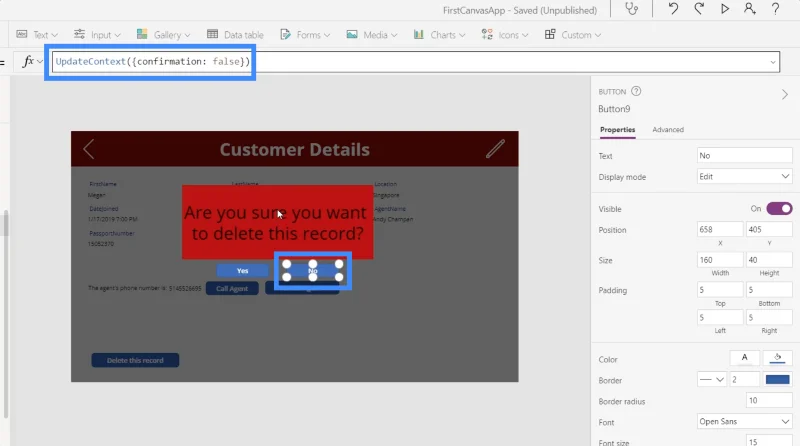The height and width of the screenshot is (446, 800).
Task: Click the Button help info icon
Action: click(636, 91)
